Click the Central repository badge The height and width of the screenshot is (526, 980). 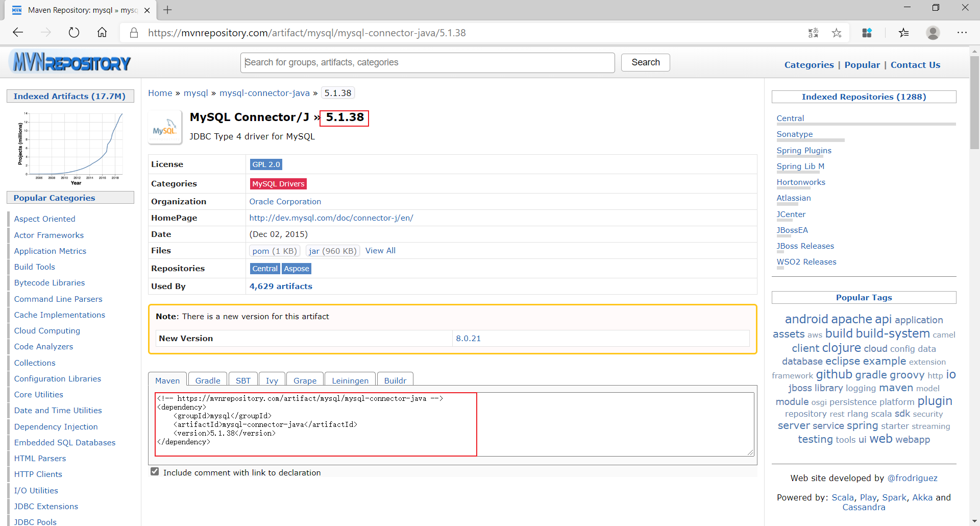click(265, 269)
